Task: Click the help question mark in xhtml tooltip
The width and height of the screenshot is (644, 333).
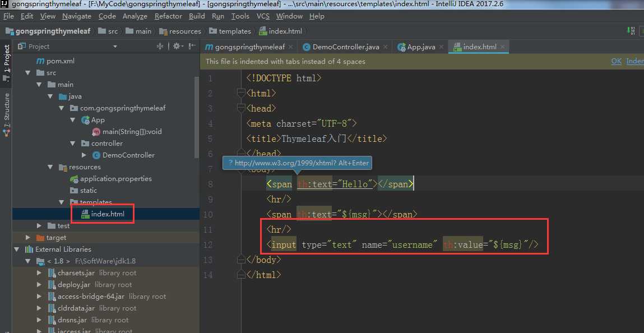Action: (230, 163)
